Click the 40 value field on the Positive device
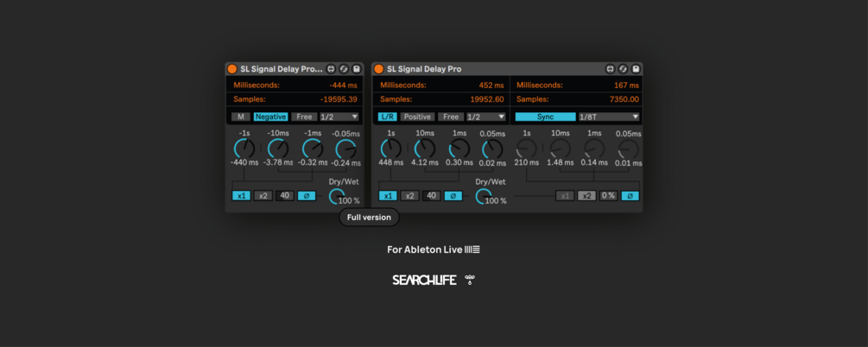The height and width of the screenshot is (347, 868). click(x=432, y=196)
